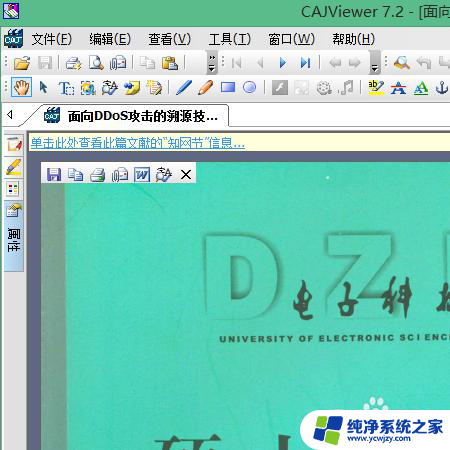Click OCR recognition icon in floating toolbar

(164, 174)
